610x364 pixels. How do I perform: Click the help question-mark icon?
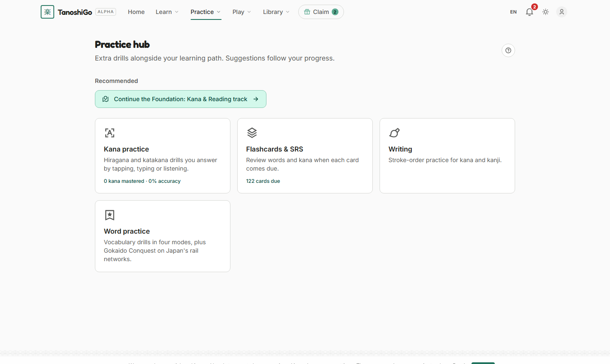(x=508, y=50)
